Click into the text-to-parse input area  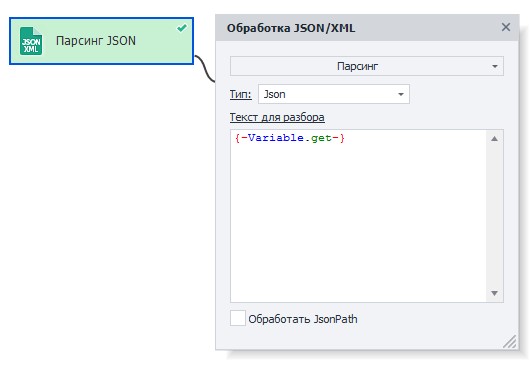tap(358, 216)
